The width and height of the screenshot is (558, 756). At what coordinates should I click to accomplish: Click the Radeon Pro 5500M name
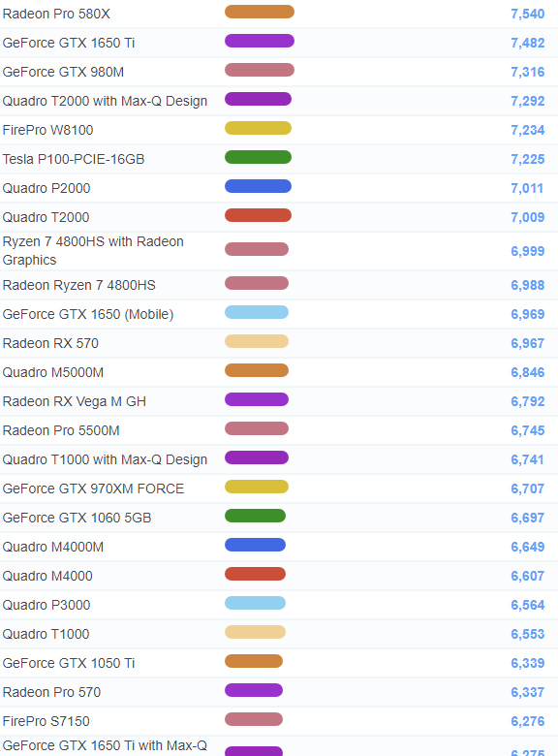click(x=61, y=430)
